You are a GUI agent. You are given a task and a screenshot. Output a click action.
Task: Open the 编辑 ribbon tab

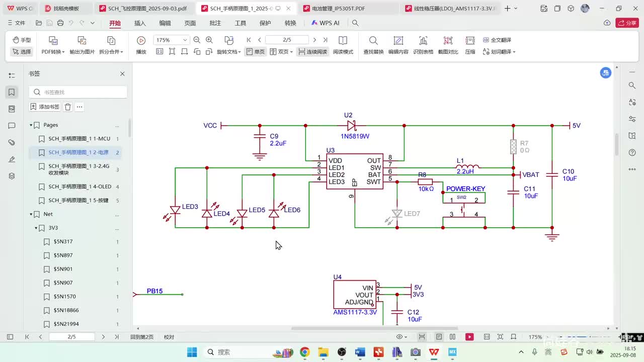pyautogui.click(x=165, y=23)
